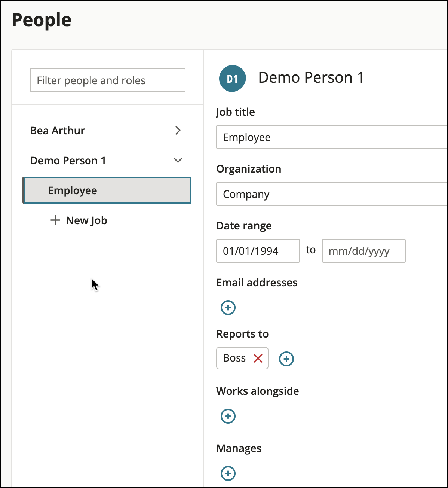Remove Boss with the red X
Screen dimensions: 448x488
coord(258,358)
